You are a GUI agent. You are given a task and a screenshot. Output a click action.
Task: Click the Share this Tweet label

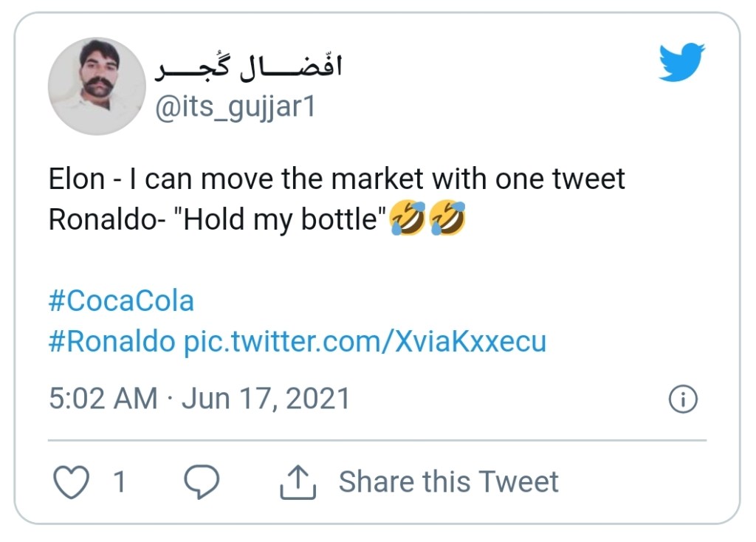448,482
